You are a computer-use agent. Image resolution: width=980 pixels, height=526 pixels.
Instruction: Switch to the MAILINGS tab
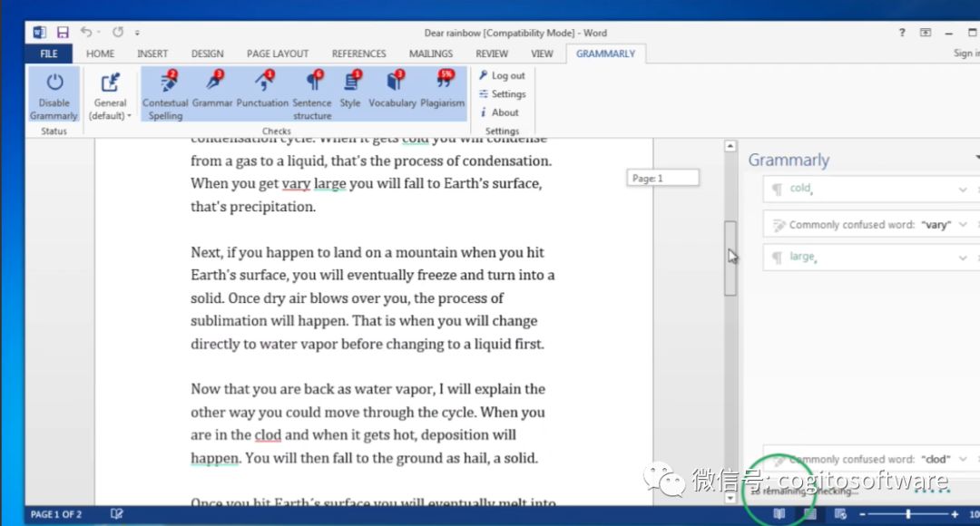(x=431, y=54)
